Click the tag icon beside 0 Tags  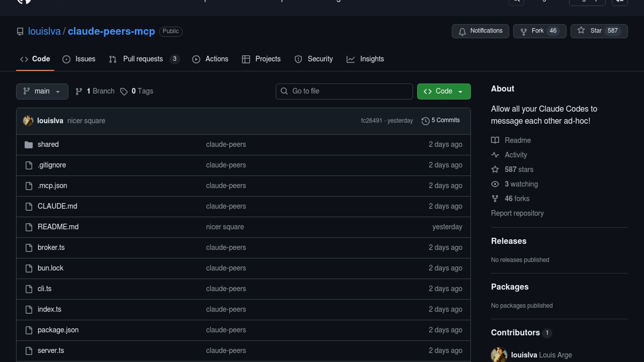pyautogui.click(x=124, y=92)
